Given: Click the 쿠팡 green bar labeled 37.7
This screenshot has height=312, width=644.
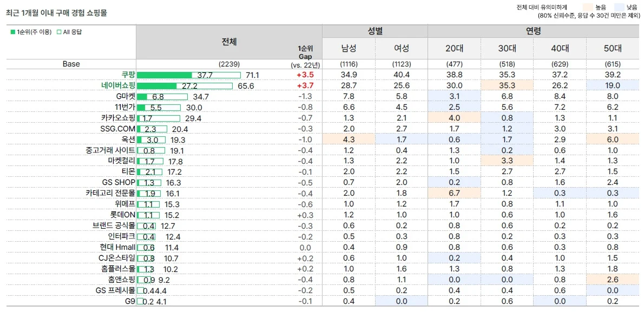Looking at the screenshot, I should 165,75.
